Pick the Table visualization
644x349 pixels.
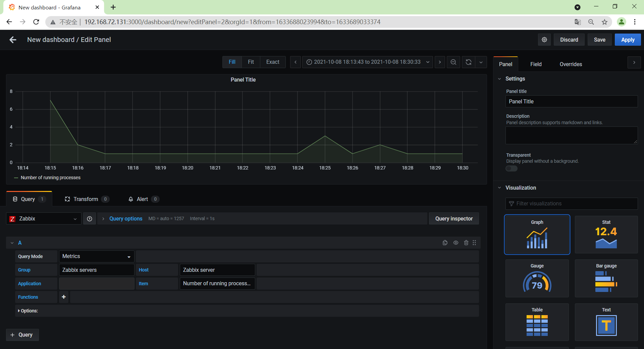tap(537, 322)
